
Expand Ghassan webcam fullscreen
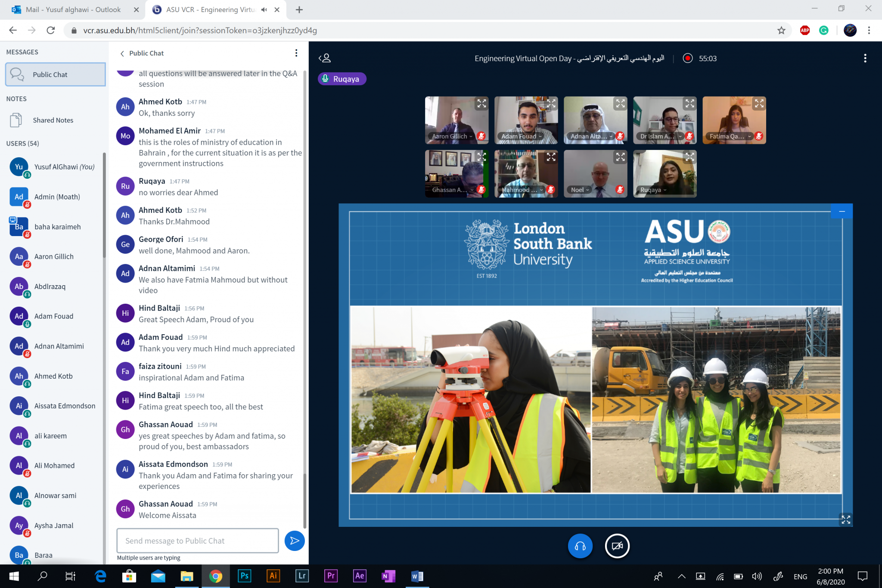tap(481, 157)
